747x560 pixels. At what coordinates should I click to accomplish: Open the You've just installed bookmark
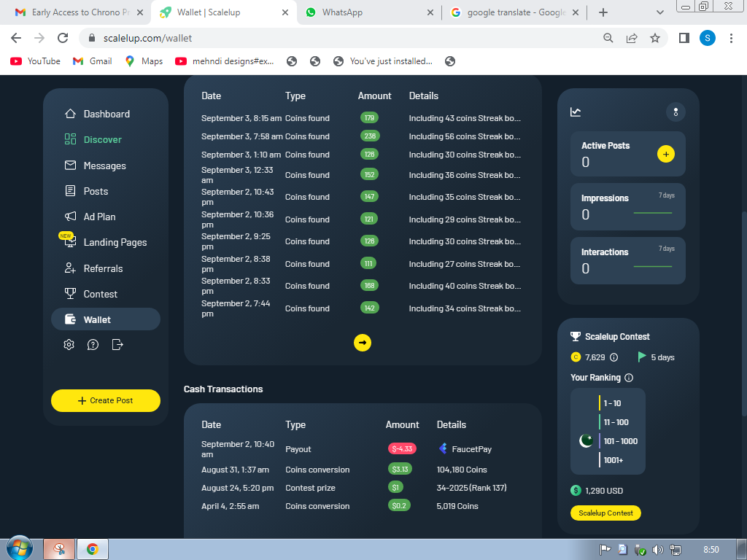tap(383, 61)
